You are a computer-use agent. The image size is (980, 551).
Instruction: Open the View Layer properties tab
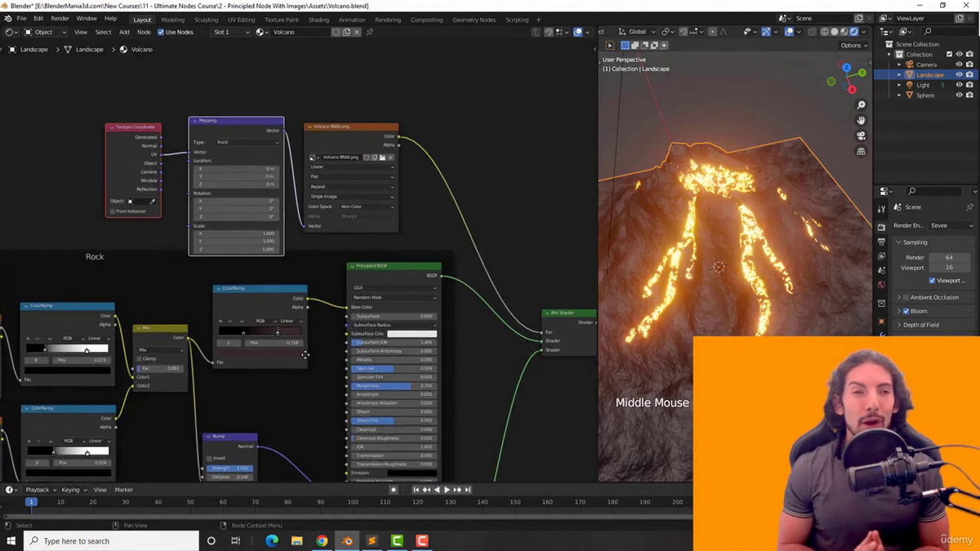point(881,256)
